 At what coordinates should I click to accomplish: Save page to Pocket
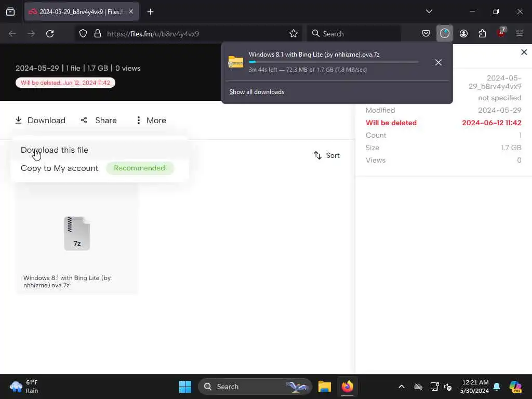(426, 33)
